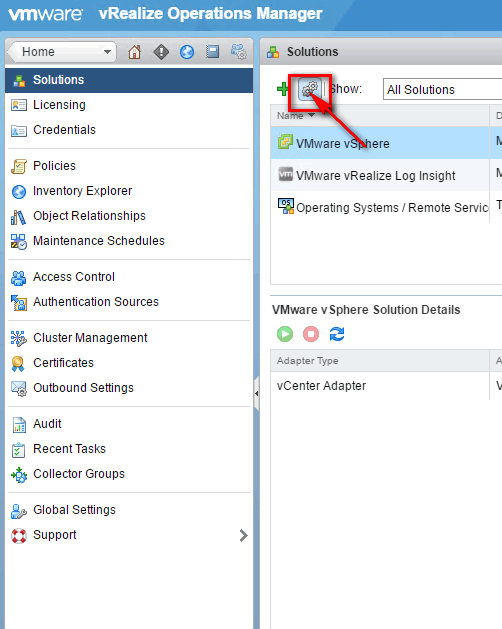Open the Environment globe icon

tap(187, 52)
